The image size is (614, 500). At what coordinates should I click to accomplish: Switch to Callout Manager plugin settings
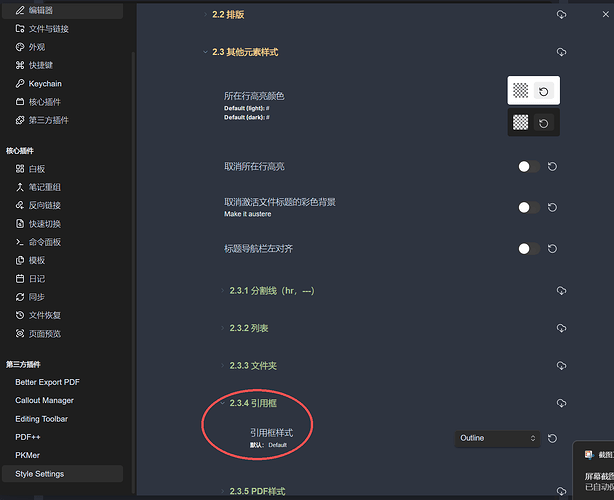pos(44,401)
